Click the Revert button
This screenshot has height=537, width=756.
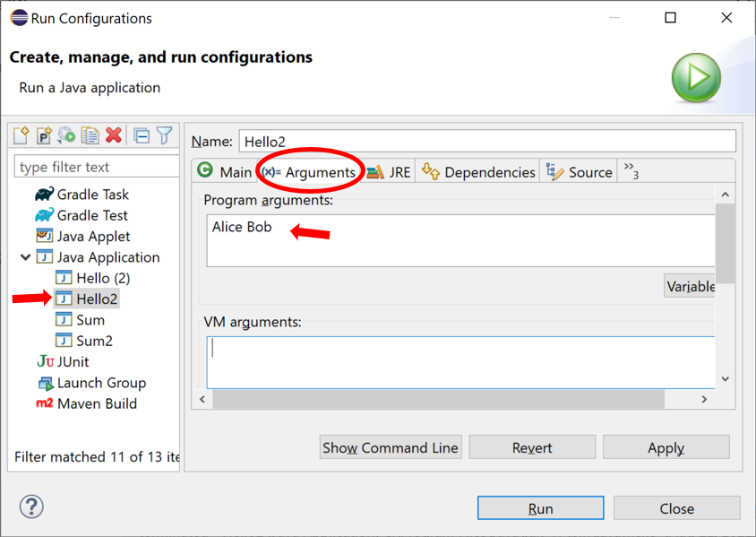[x=532, y=447]
